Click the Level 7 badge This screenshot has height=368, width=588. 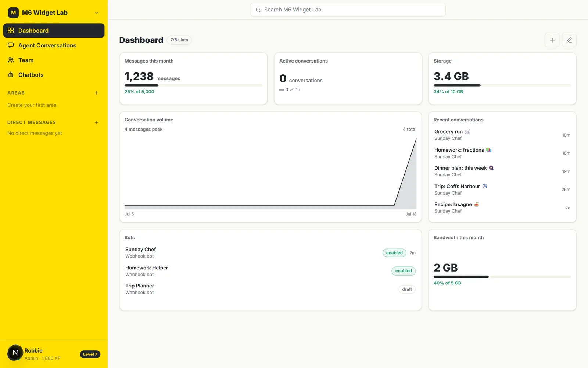90,354
